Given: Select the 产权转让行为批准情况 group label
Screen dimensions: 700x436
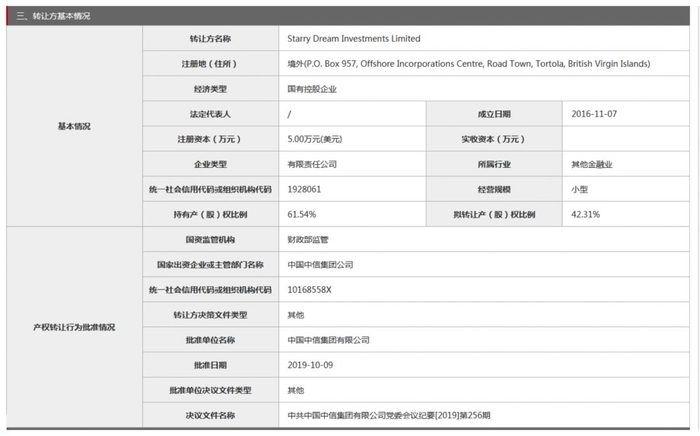Looking at the screenshot, I should [x=74, y=327].
